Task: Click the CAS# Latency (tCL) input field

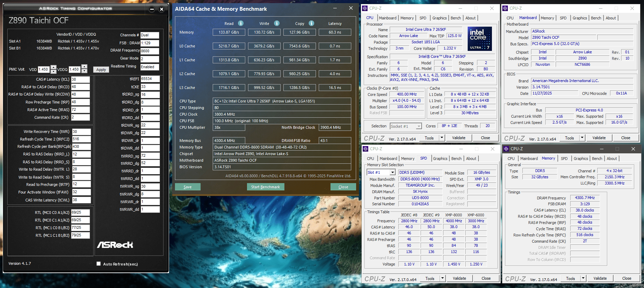Action: [80, 79]
